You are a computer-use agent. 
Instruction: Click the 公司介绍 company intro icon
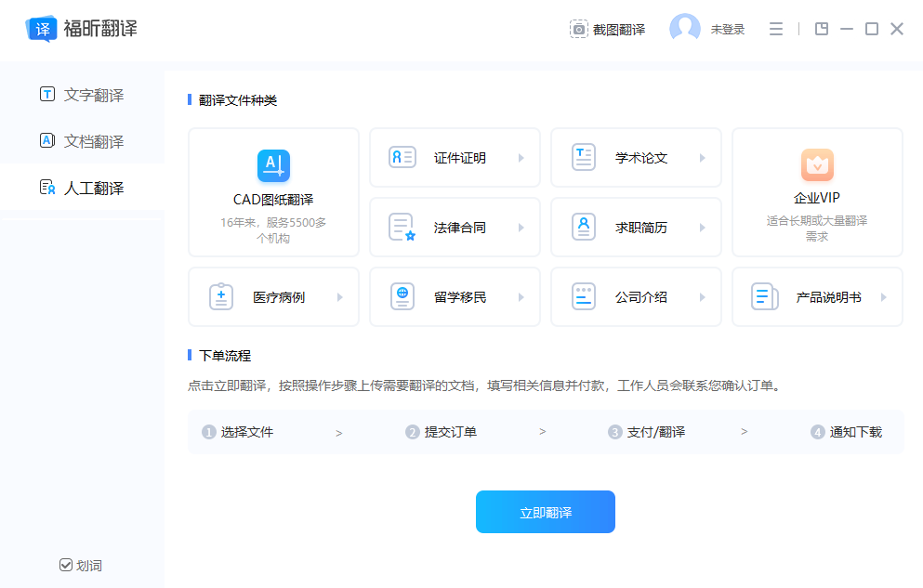coord(583,295)
